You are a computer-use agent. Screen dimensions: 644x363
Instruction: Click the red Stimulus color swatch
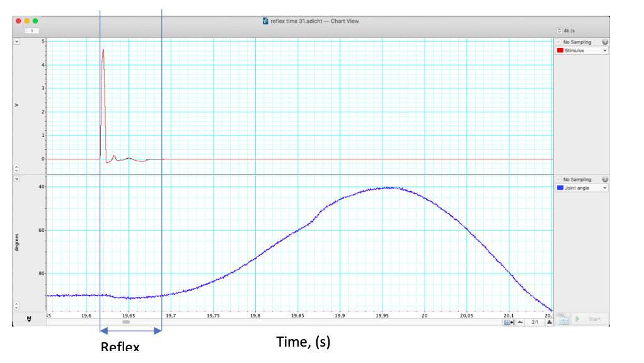click(560, 50)
